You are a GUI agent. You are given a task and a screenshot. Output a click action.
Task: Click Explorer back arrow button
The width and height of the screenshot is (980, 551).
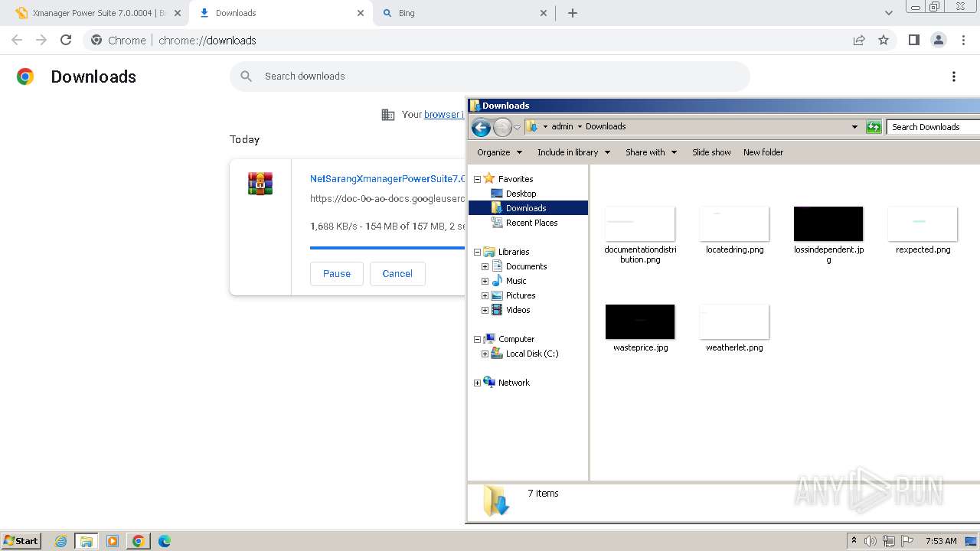click(x=481, y=127)
